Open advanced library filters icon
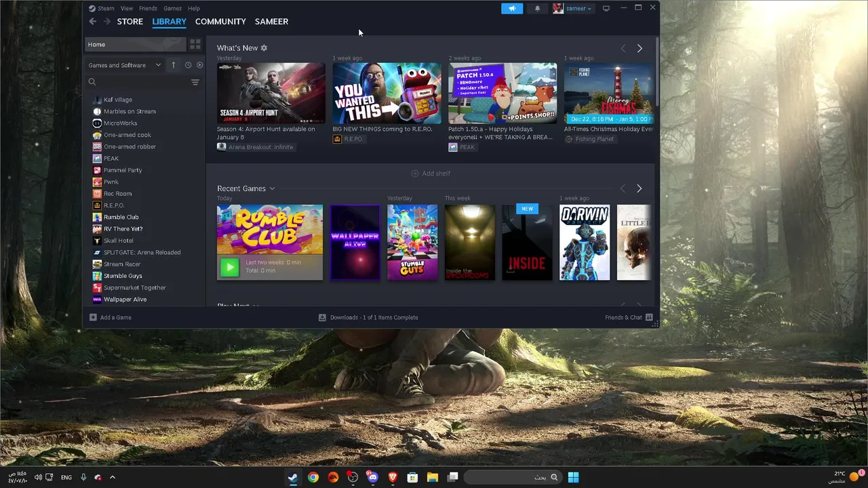 (195, 82)
